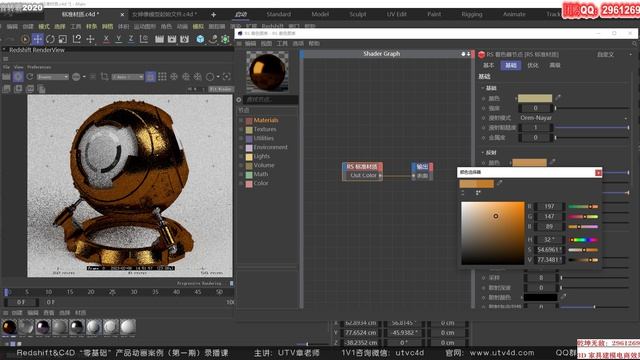Switch to the Standard layout tab

278,14
